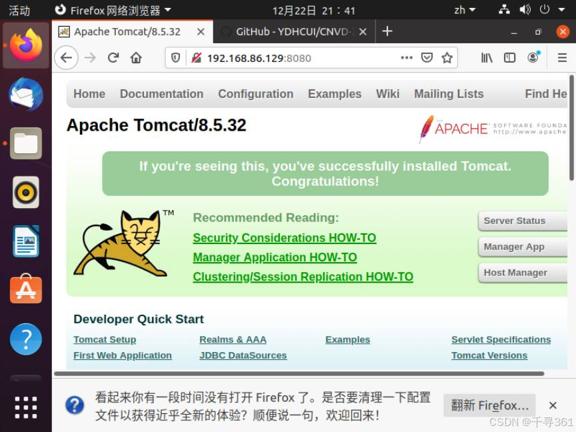Switch to the Apache Tomcat/8.5.32 tab
This screenshot has height=432, width=576.
click(133, 32)
